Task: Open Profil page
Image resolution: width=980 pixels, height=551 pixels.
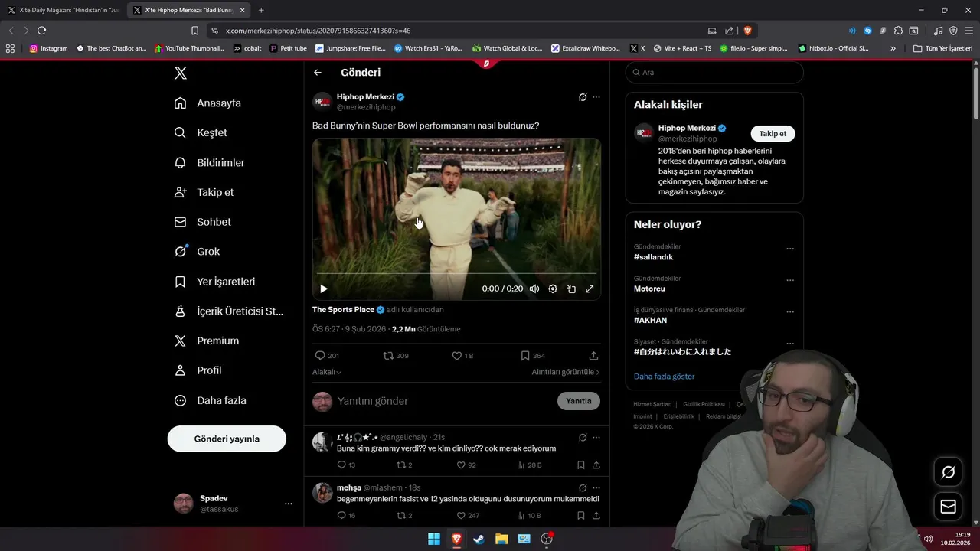Action: tap(198, 370)
